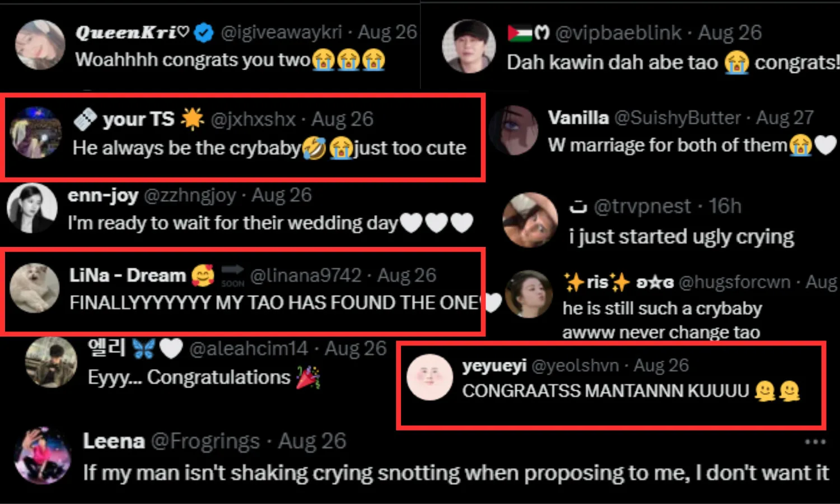Open the @aleahcim14 profile avatar

coord(52,362)
